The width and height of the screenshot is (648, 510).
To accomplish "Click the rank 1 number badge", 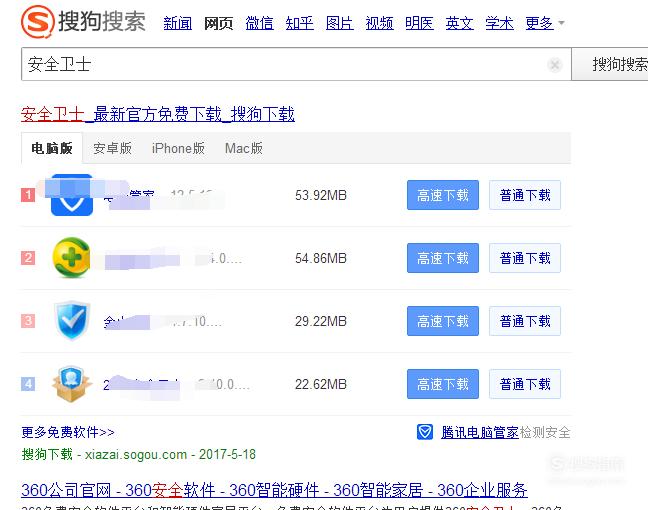I will pos(28,195).
